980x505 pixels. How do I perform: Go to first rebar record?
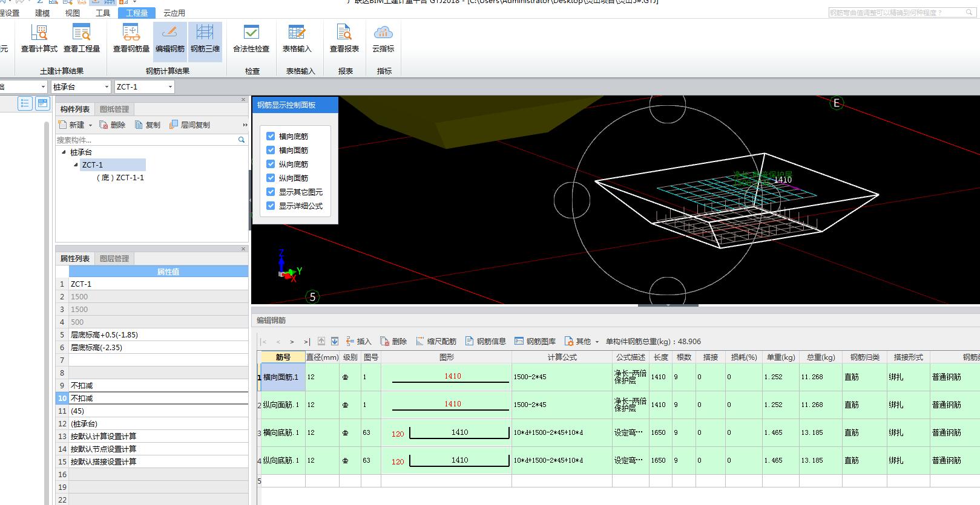point(264,342)
